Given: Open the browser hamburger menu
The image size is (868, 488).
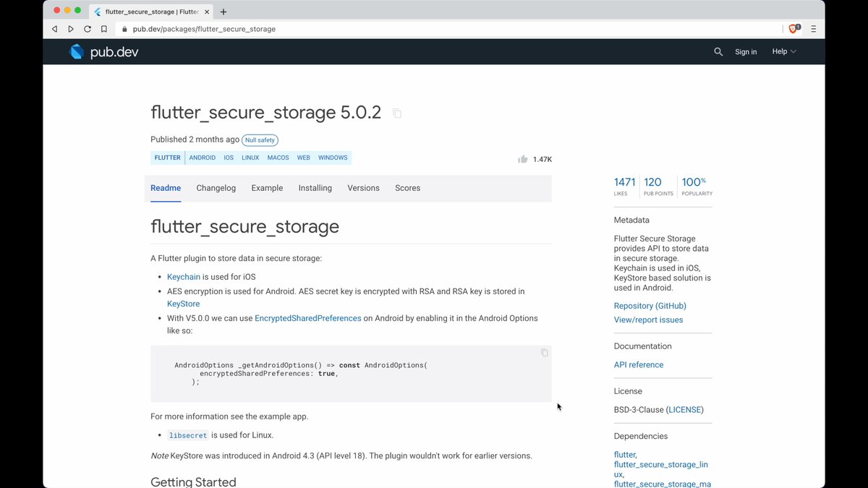Looking at the screenshot, I should click(814, 29).
